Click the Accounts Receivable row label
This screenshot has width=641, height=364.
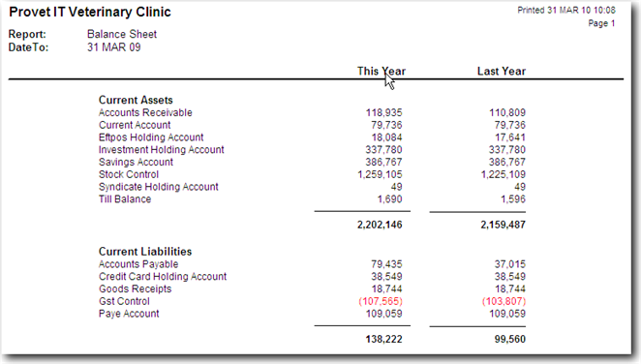click(x=145, y=112)
